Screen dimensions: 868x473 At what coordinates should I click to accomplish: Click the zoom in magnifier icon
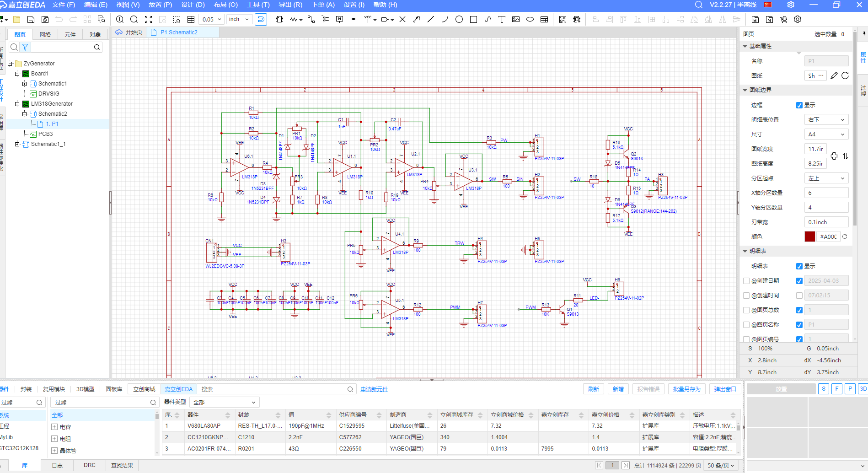click(x=120, y=19)
